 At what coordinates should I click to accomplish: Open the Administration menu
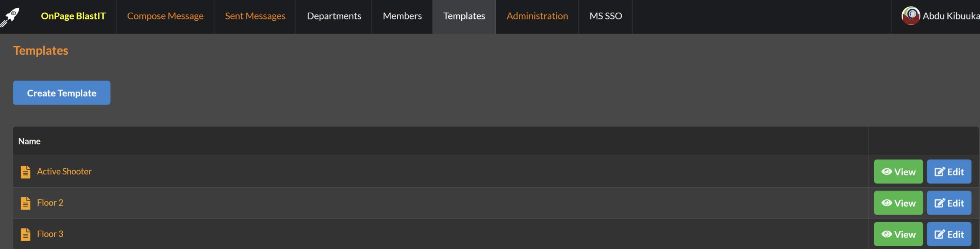(x=537, y=16)
